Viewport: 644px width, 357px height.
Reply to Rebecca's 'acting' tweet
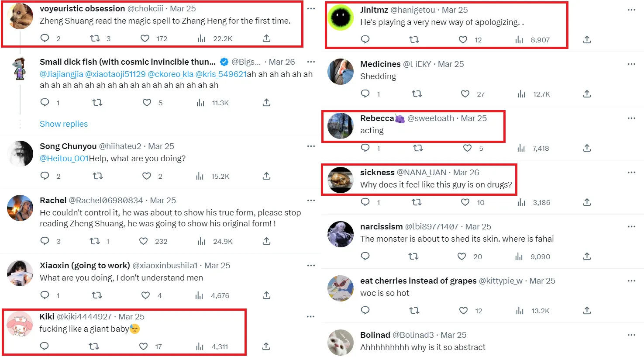click(365, 148)
